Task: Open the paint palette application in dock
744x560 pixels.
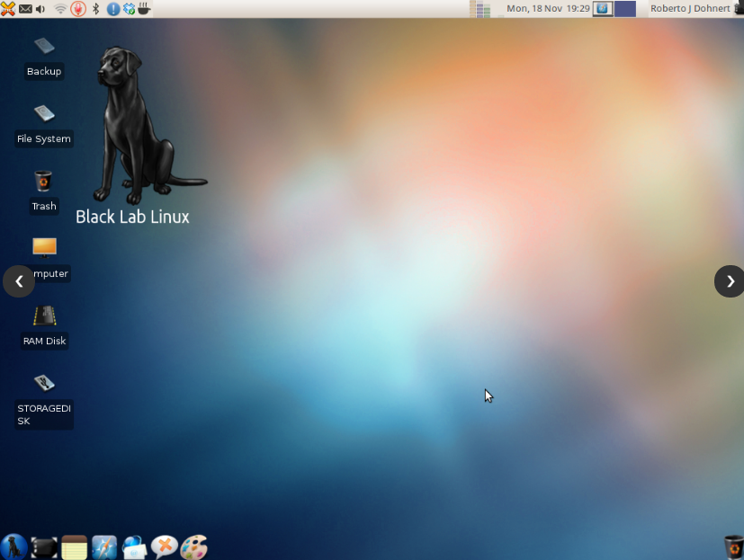Action: tap(194, 547)
